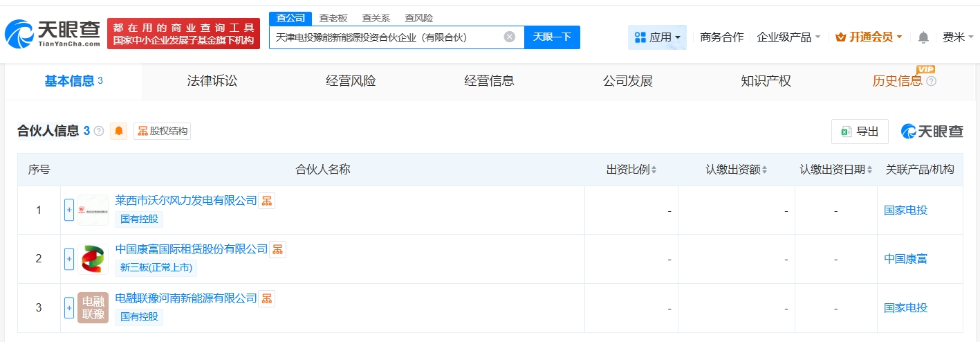
Task: Open the 应用 dropdown menu
Action: click(x=657, y=37)
